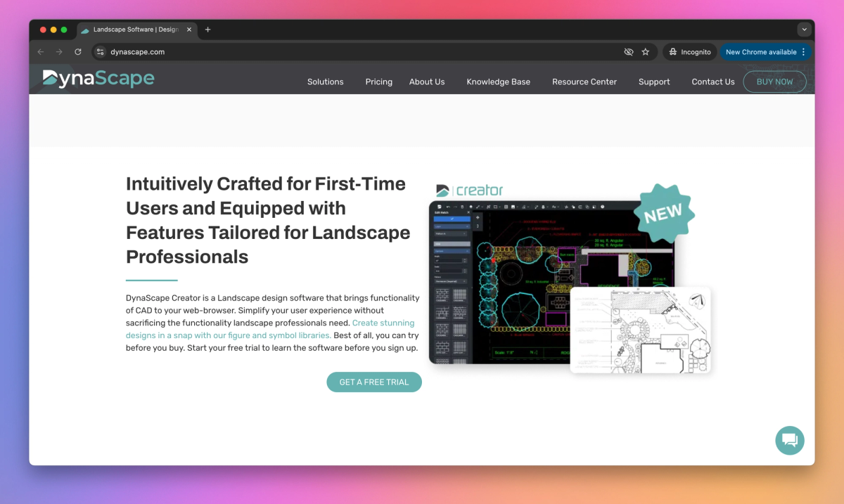This screenshot has height=504, width=844.
Task: Select the Landscape Software browser tab
Action: coord(137,30)
